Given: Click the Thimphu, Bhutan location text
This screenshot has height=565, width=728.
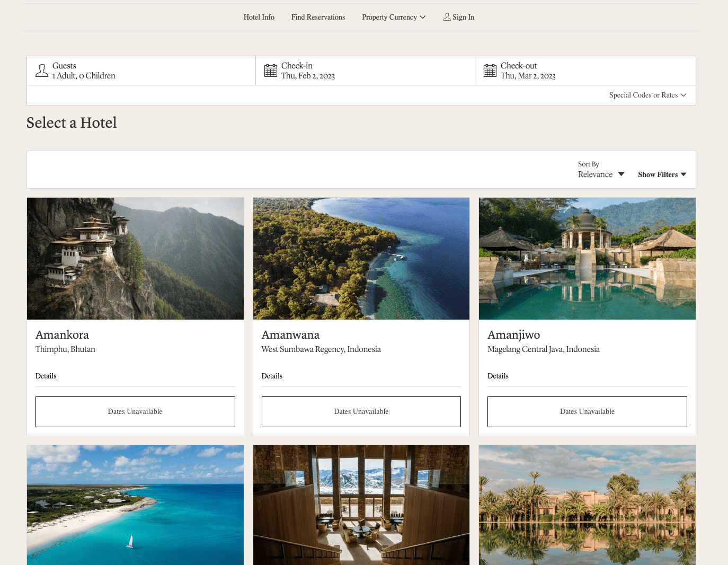Looking at the screenshot, I should (65, 349).
